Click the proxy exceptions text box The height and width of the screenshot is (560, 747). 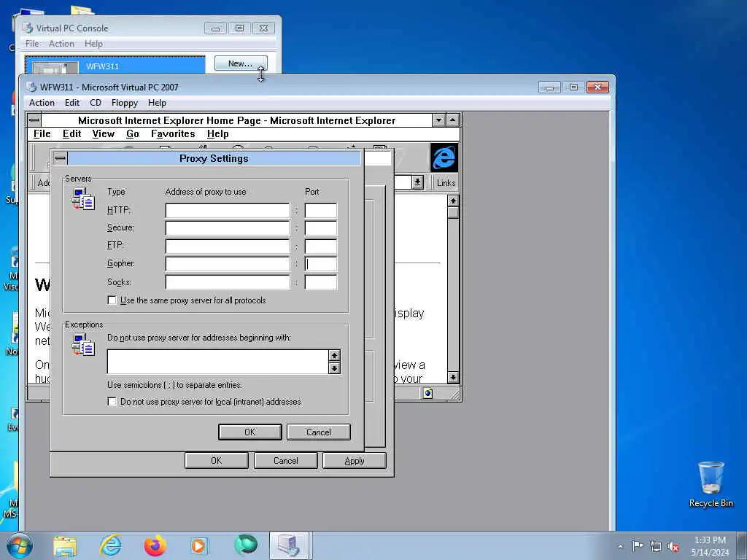point(218,362)
